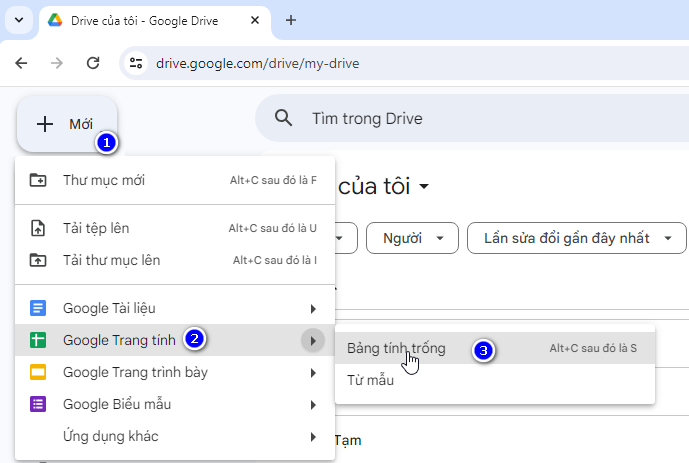Go forward in browser history
The height and width of the screenshot is (463, 689).
pos(57,63)
